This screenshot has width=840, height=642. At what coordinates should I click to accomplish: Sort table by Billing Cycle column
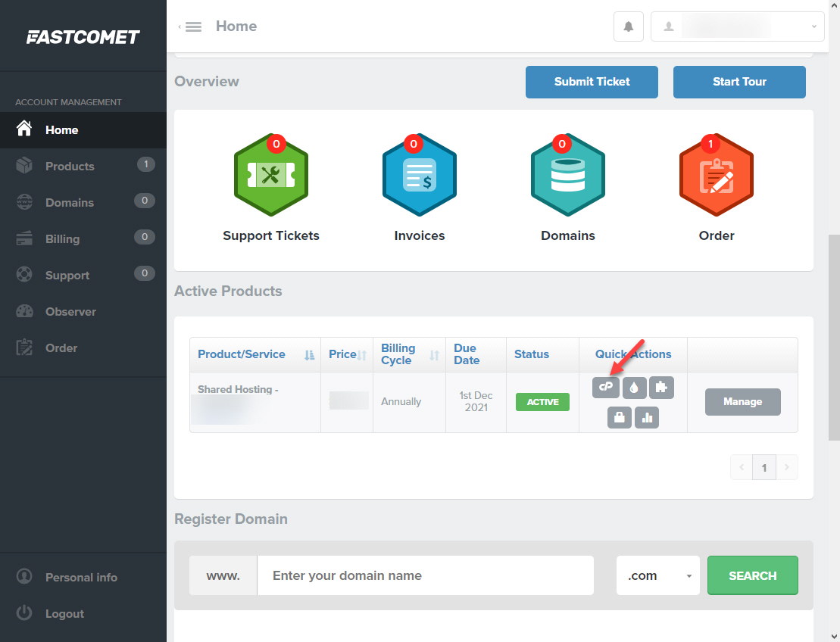pos(409,354)
